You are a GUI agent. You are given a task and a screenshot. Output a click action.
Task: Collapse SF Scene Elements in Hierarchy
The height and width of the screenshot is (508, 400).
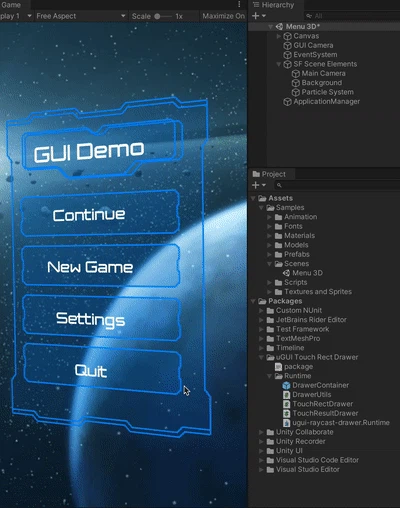pyautogui.click(x=279, y=64)
